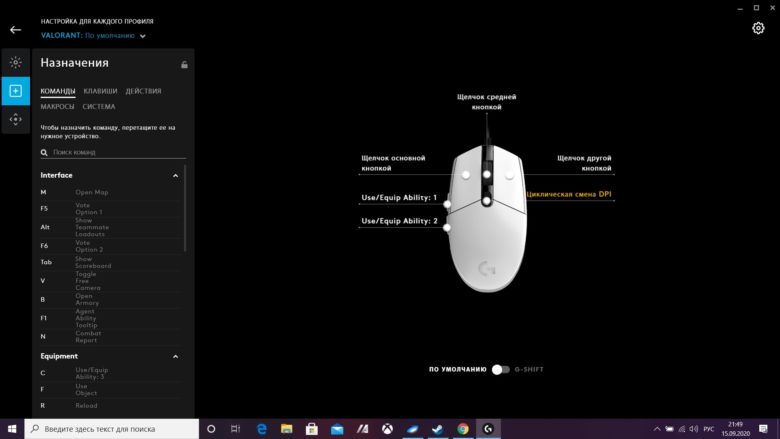
Task: Select the secondary click button marker on mouse
Action: pos(509,175)
